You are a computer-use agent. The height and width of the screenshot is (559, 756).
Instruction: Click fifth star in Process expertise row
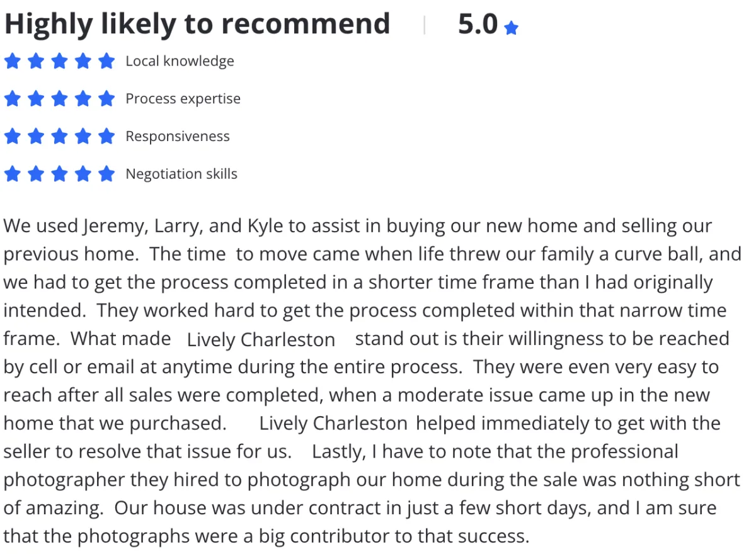click(x=107, y=99)
